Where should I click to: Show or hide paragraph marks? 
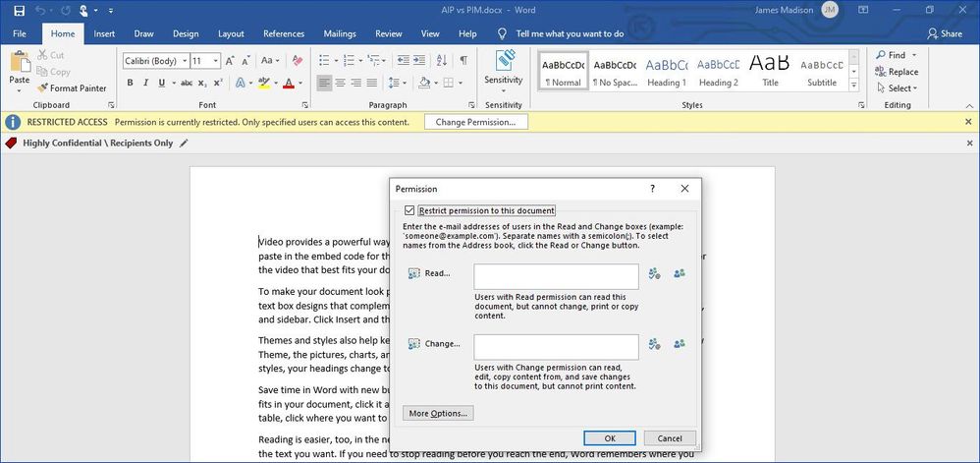point(463,61)
